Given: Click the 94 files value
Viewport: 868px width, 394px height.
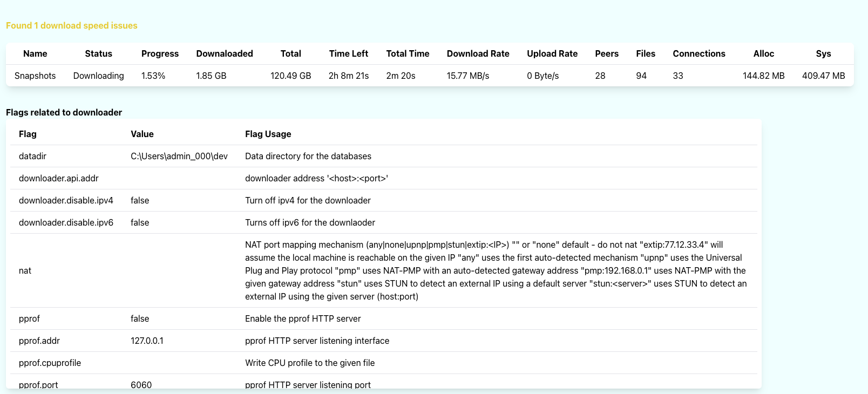Looking at the screenshot, I should click(x=641, y=76).
